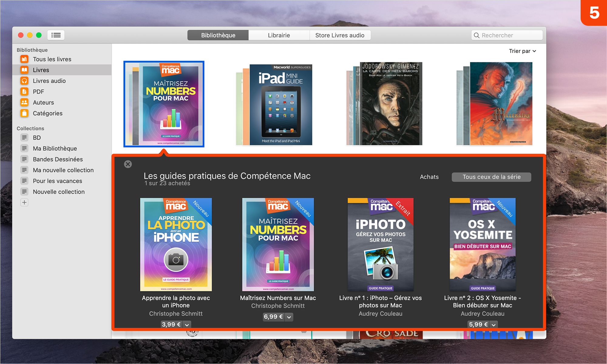Viewport: 607px width, 364px height.
Task: Open the Livres audio headphone icon
Action: pyautogui.click(x=24, y=81)
